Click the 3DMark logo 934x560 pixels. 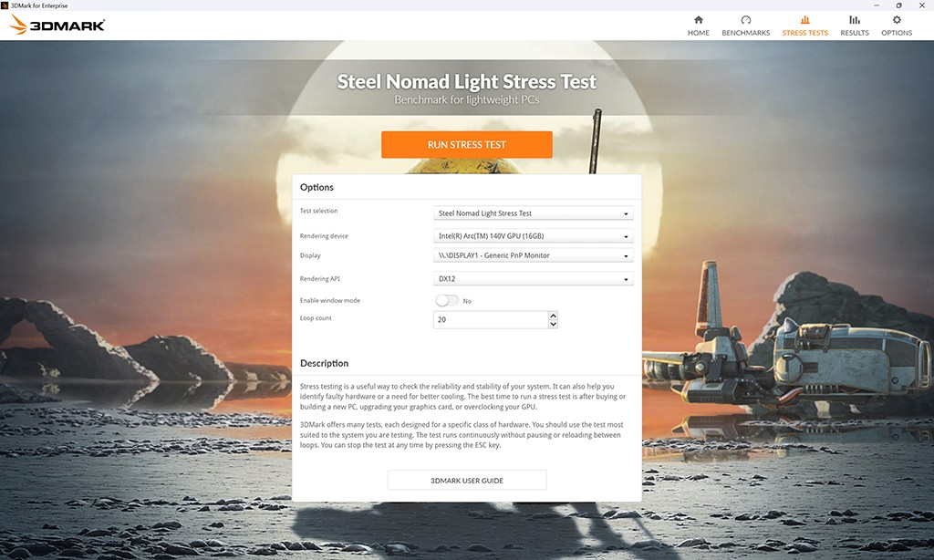(x=57, y=25)
